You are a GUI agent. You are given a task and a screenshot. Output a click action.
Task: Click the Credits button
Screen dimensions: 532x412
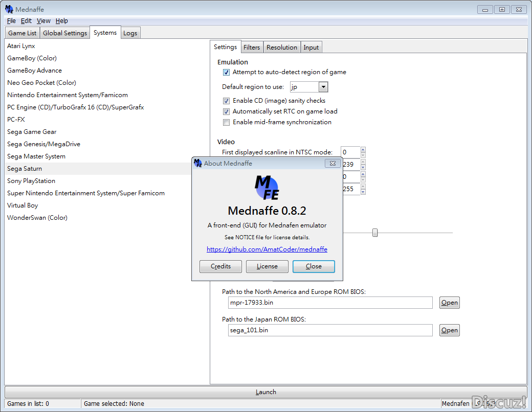(220, 266)
